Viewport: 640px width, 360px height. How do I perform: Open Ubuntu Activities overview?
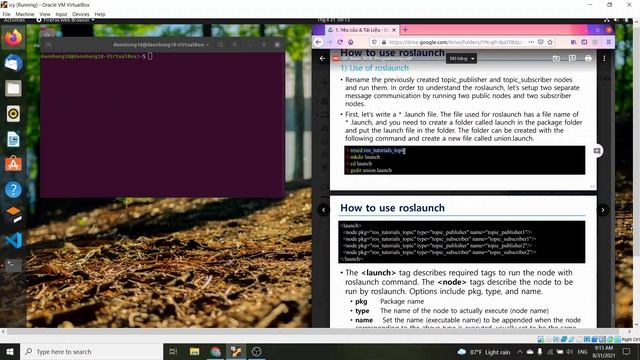14,20
